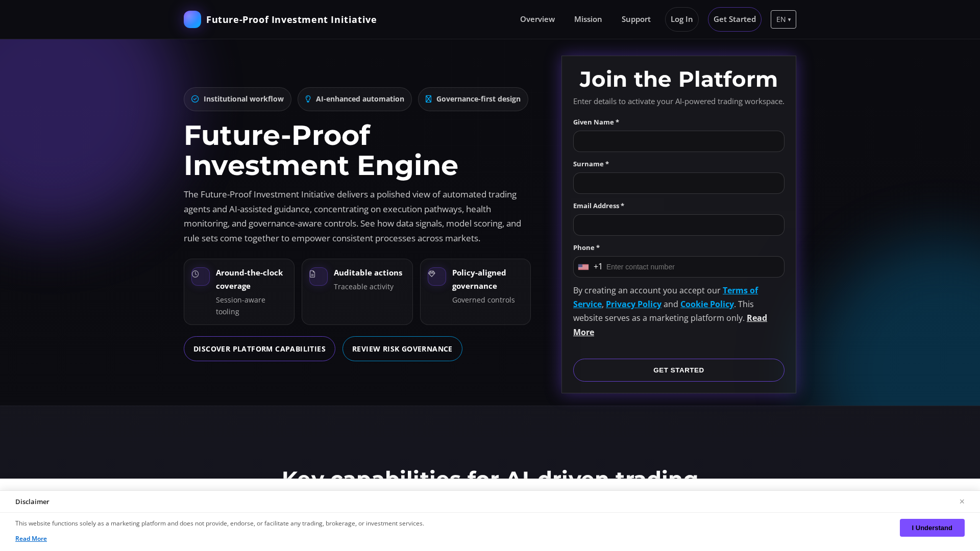980x551 pixels.
Task: Open the Privacy Policy link
Action: (633, 304)
